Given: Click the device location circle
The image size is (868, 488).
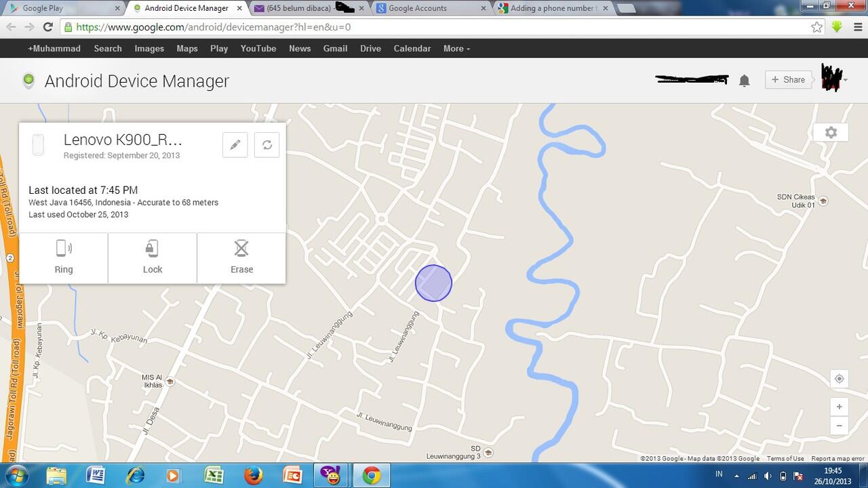Looking at the screenshot, I should click(433, 283).
